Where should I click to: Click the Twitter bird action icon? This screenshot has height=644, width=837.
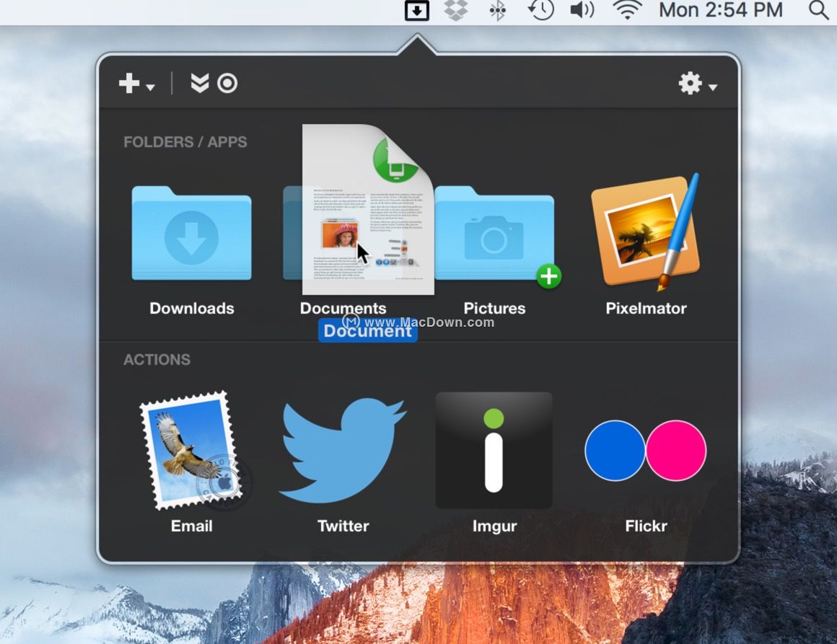(x=343, y=450)
